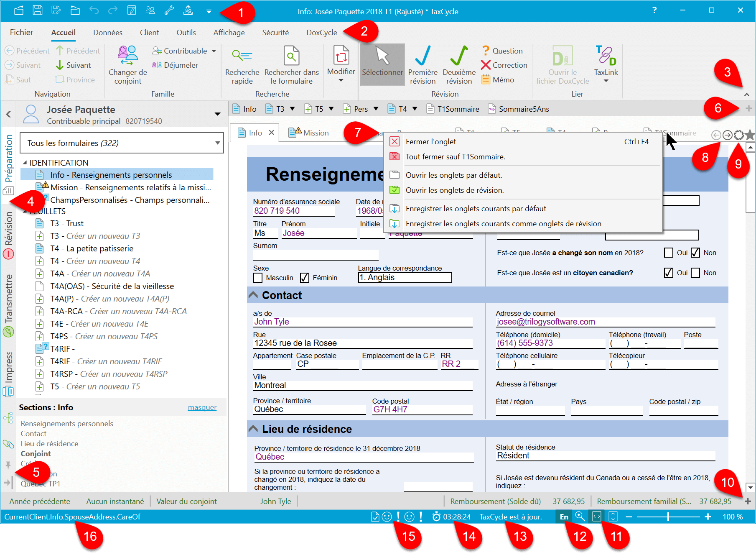Click the masquer link in Sections panel
756x555 pixels.
click(x=202, y=407)
